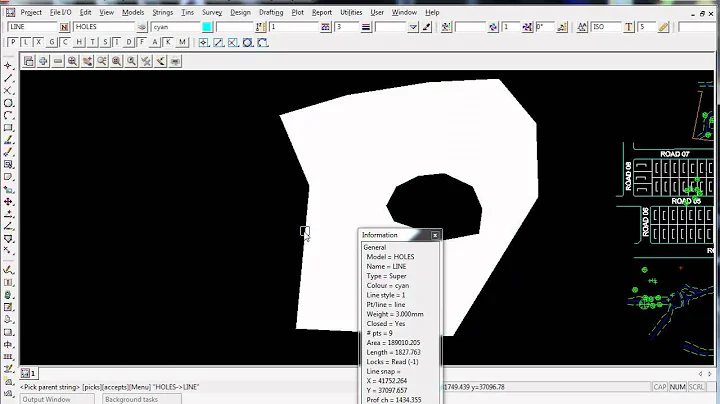The image size is (720, 404).
Task: Click the HOLES model input field
Action: pyautogui.click(x=104, y=27)
